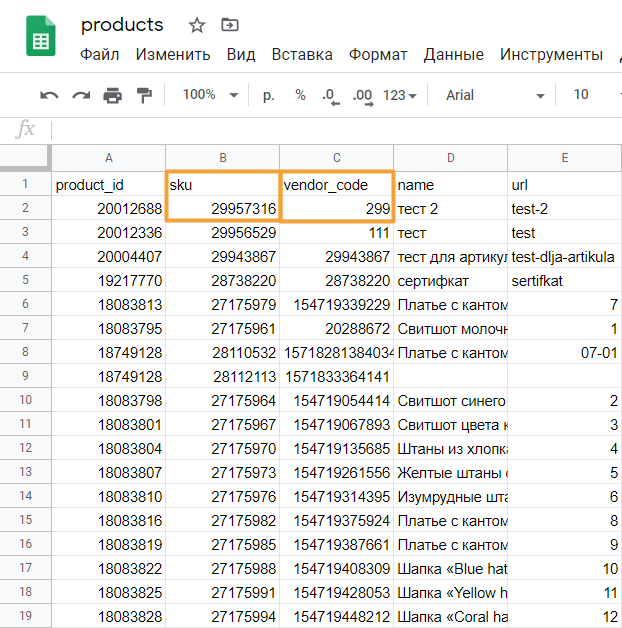The width and height of the screenshot is (622, 628).
Task: Click the increase decimal places button
Action: coord(362,95)
